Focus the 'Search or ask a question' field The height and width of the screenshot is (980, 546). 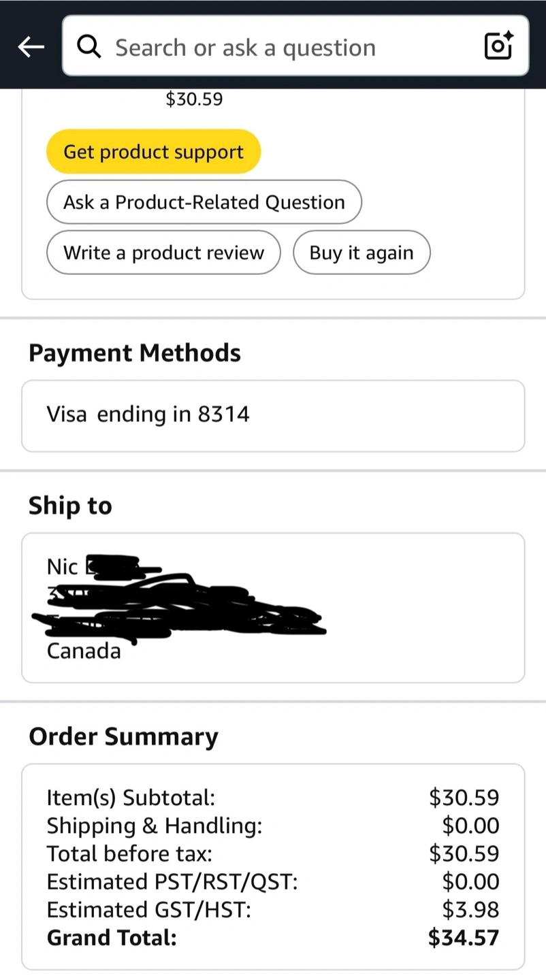point(272,48)
